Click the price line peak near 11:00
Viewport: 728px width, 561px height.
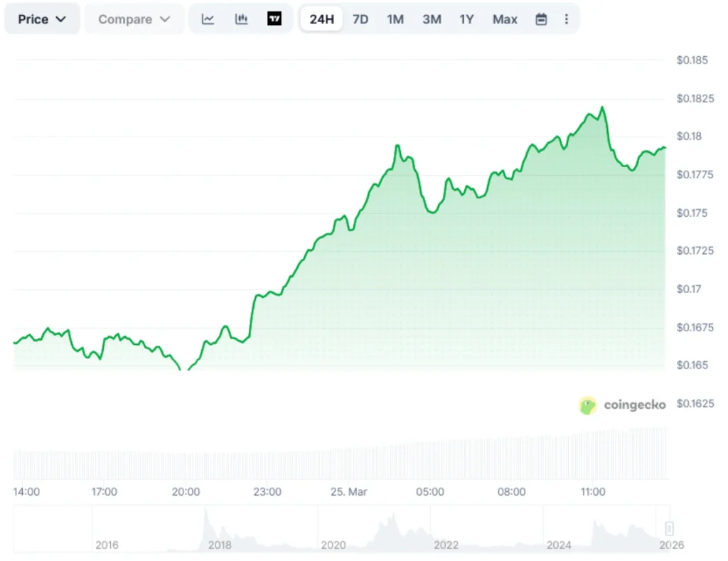[602, 107]
